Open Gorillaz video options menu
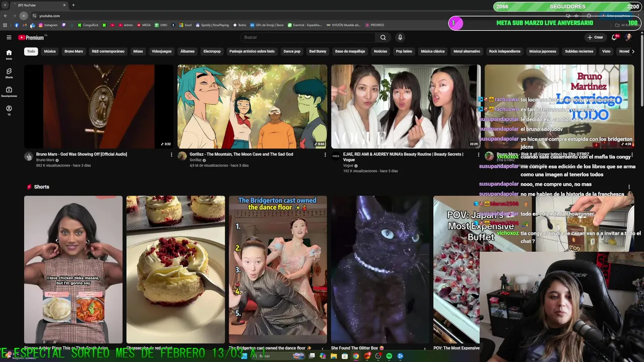This screenshot has width=644, height=362. (325, 155)
